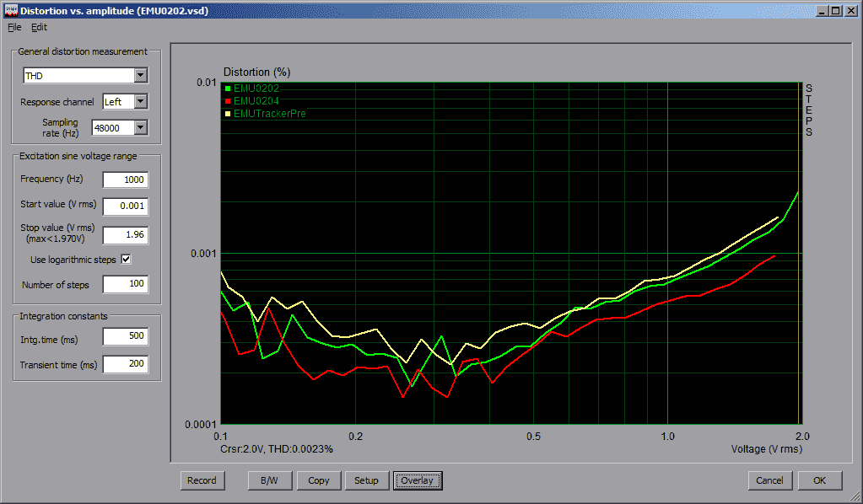Click the Frequency (Hz) input field
This screenshot has height=504, width=863.
[x=125, y=180]
